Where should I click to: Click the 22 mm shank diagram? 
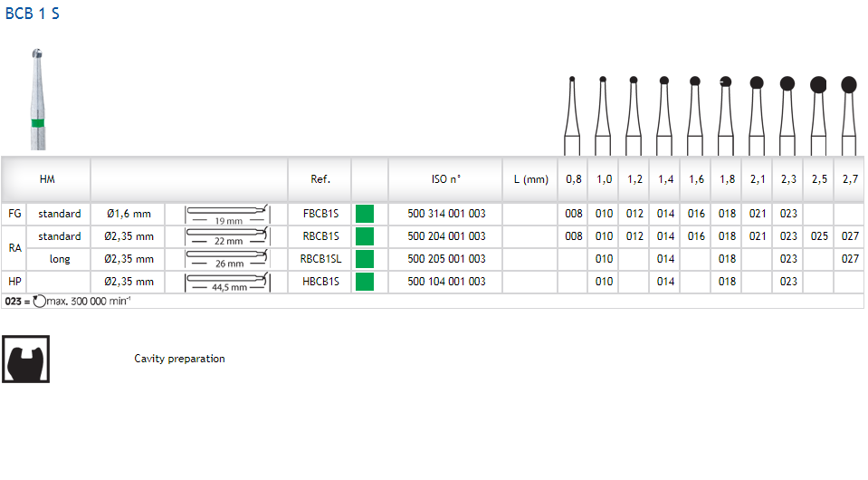(227, 236)
